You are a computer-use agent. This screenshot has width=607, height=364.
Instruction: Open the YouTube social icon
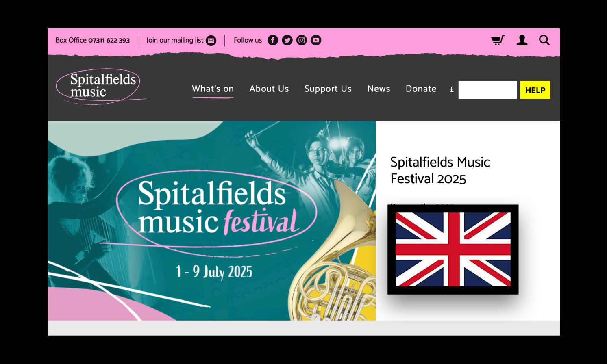(x=316, y=40)
